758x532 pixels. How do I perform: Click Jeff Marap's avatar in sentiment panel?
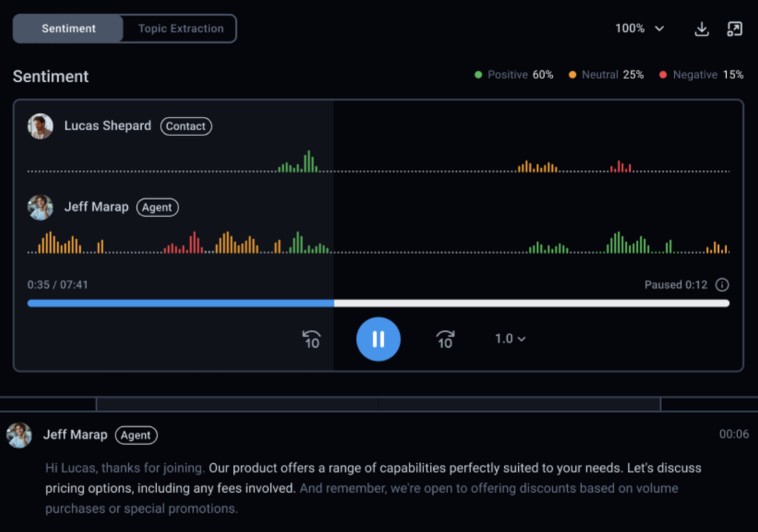pos(40,208)
